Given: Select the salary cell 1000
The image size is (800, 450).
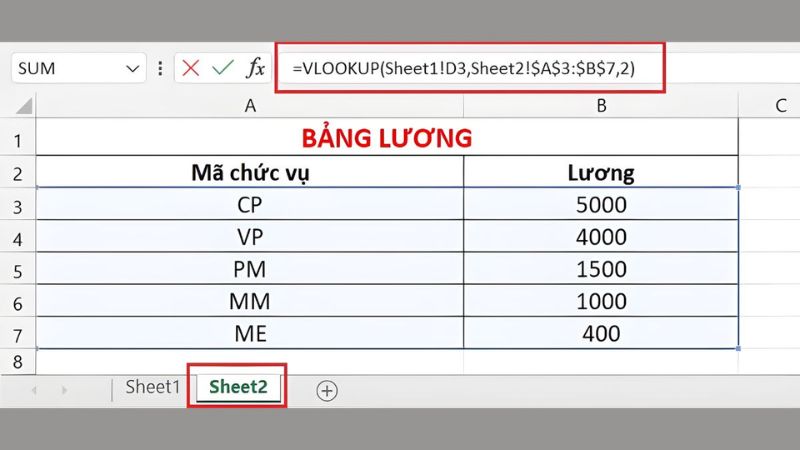Looking at the screenshot, I should [601, 301].
